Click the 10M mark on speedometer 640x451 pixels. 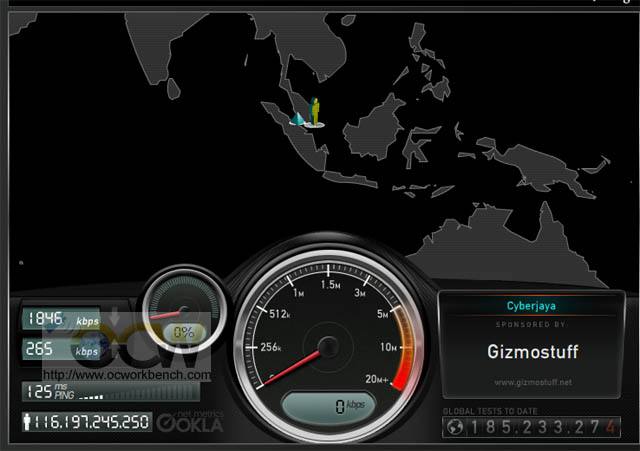(x=388, y=347)
